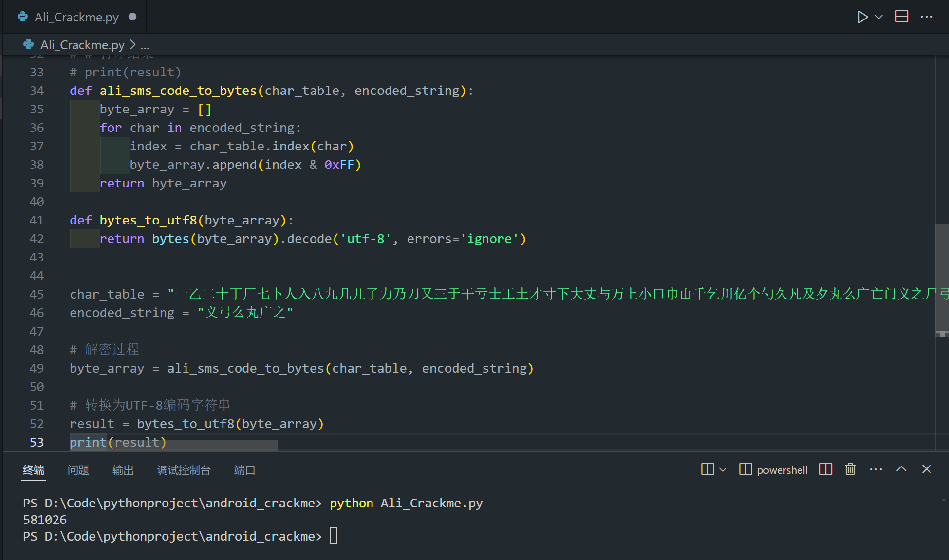Open run options dropdown beside play icon
Image resolution: width=949 pixels, height=560 pixels.
click(879, 17)
